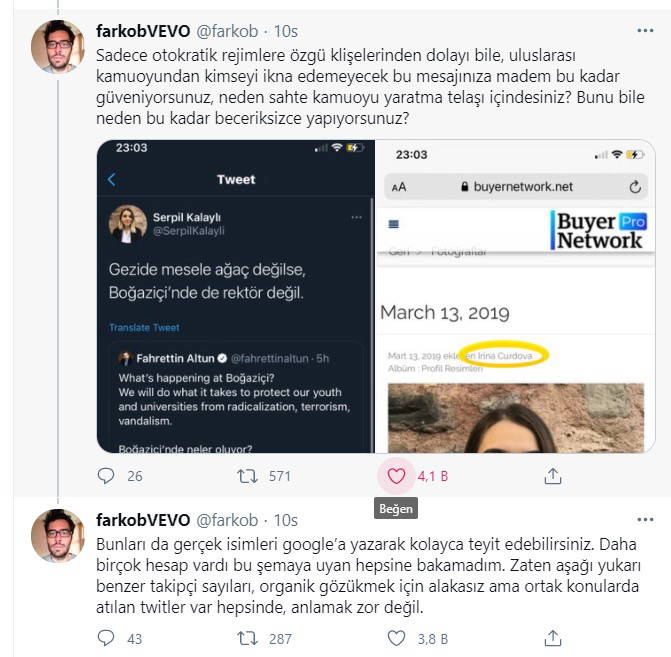Image resolution: width=671 pixels, height=657 pixels.
Task: Like the first farkobVEVO tweet
Action: pyautogui.click(x=396, y=476)
